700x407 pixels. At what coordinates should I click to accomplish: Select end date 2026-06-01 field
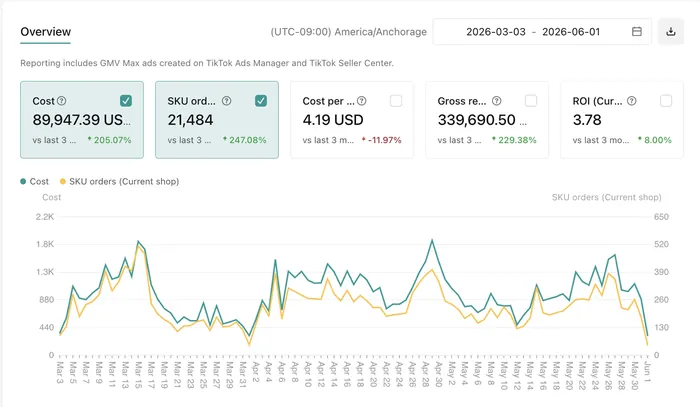tap(571, 32)
